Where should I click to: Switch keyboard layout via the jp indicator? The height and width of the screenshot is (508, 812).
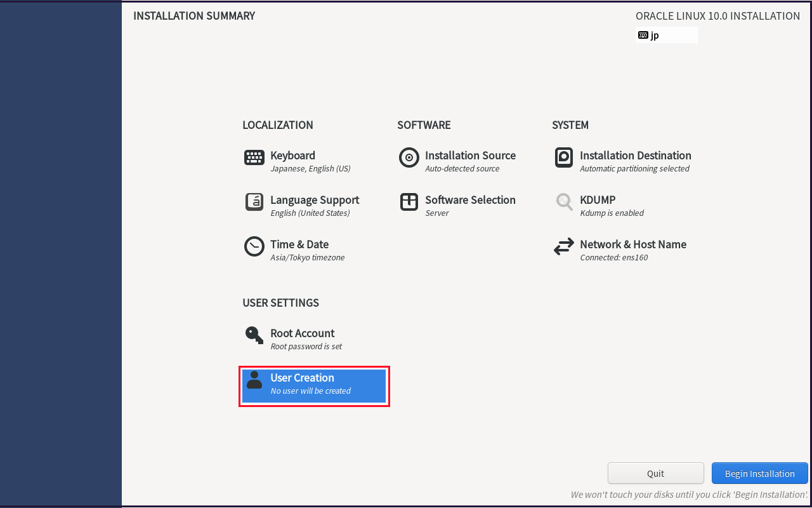(x=667, y=35)
